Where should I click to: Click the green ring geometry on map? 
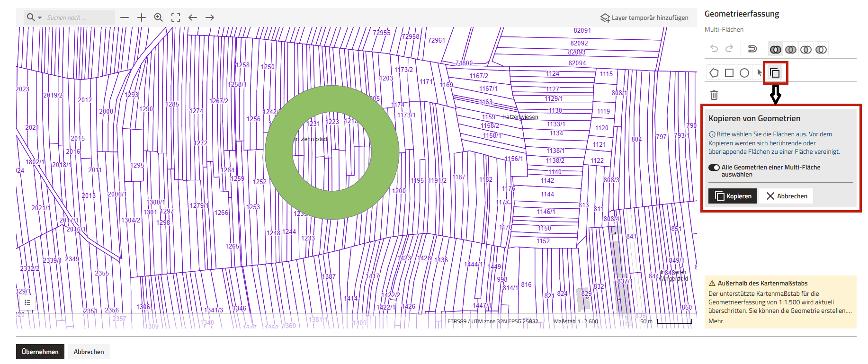click(x=279, y=152)
